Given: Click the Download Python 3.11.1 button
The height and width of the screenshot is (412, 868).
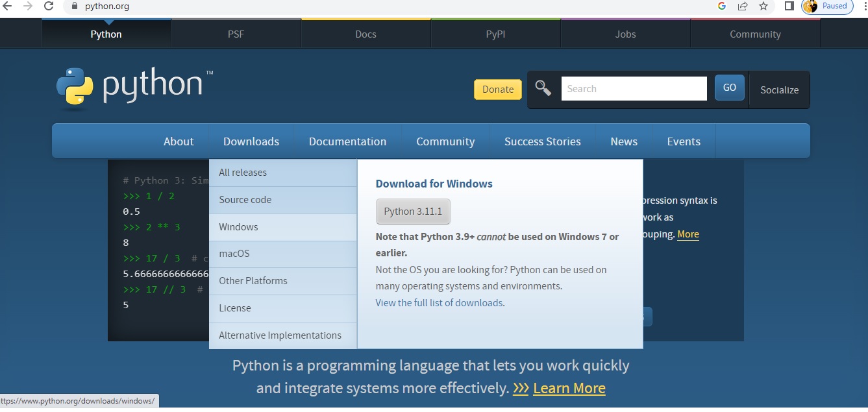Looking at the screenshot, I should pyautogui.click(x=413, y=211).
